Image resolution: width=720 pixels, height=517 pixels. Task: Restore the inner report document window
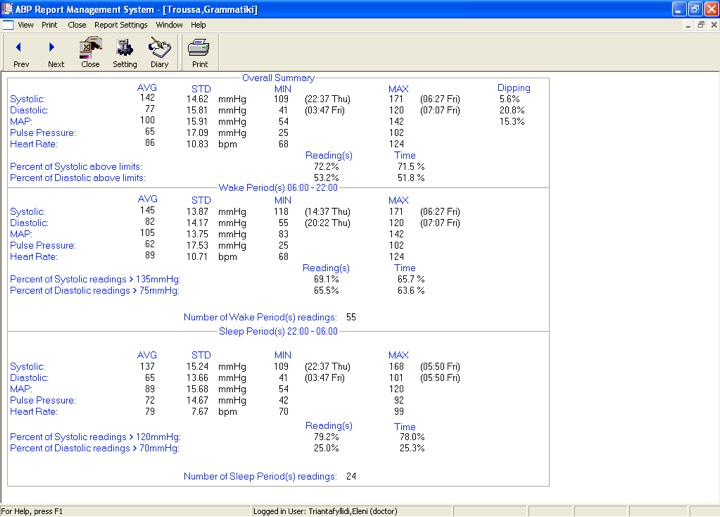[701, 25]
